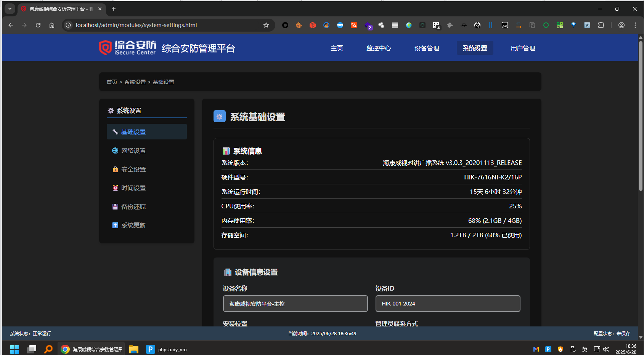
Task: Open 安全设置 with the lock icon
Action: [x=133, y=170]
